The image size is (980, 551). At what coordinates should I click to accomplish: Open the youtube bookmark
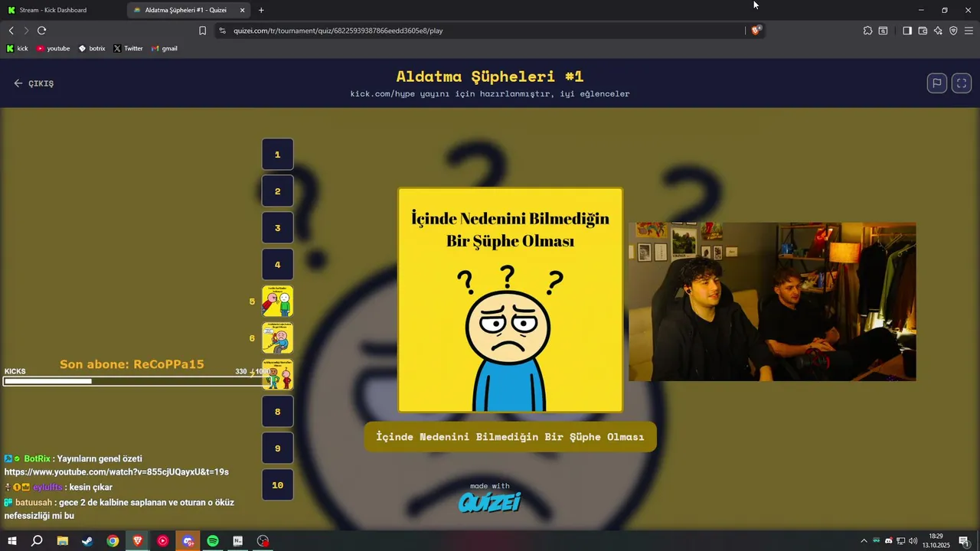coord(53,48)
